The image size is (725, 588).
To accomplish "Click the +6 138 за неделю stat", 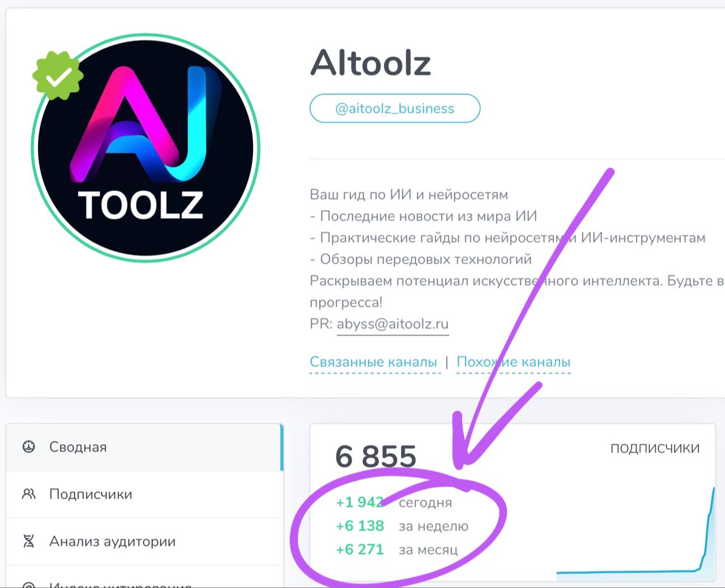I will 360,526.
